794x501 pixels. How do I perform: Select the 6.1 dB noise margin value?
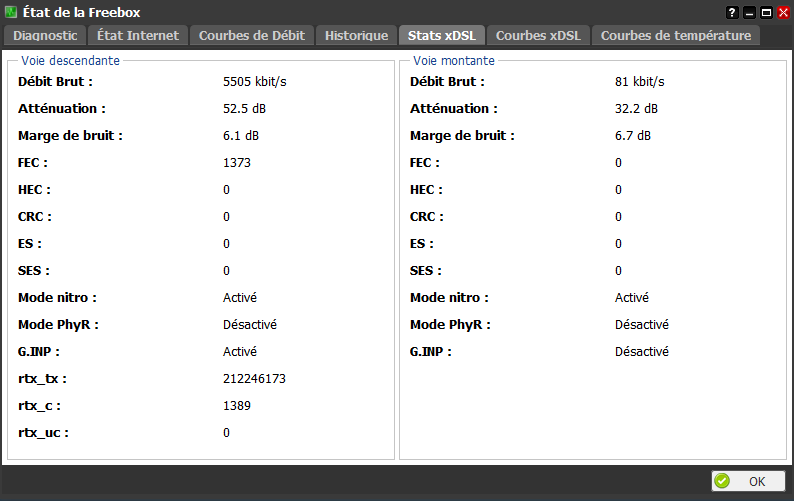[241, 136]
